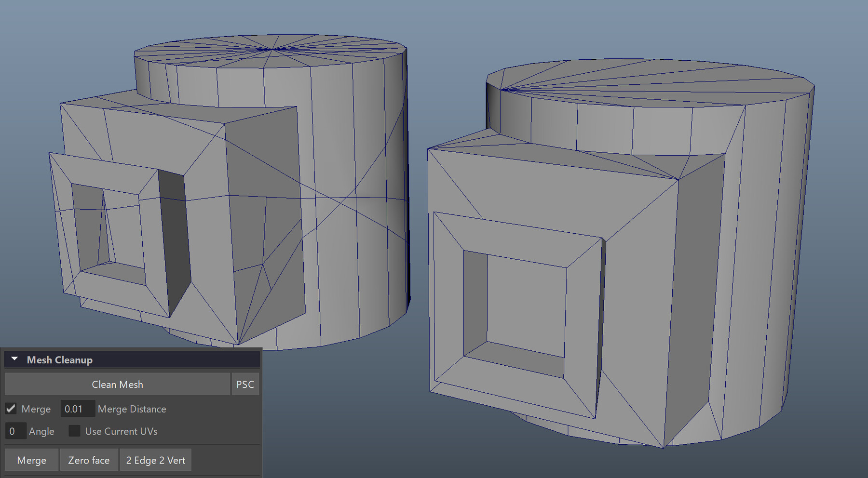Click the Merge Distance value field showing 0.01
This screenshot has height=478, width=868.
(77, 408)
